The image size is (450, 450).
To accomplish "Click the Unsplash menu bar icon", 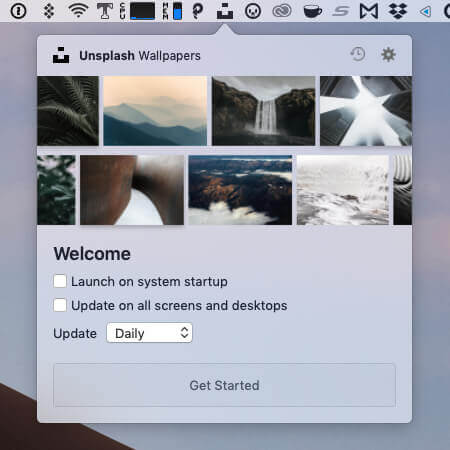I will pyautogui.click(x=225, y=11).
